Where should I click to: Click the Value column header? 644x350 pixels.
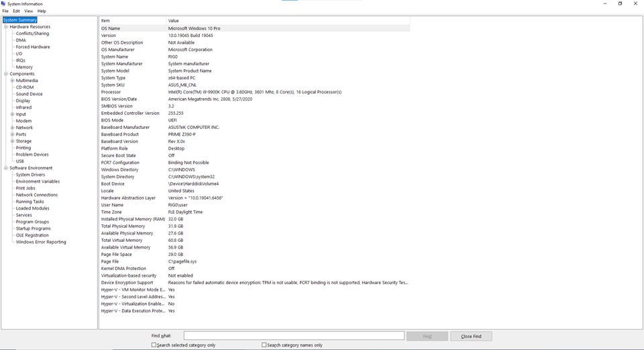[288, 21]
